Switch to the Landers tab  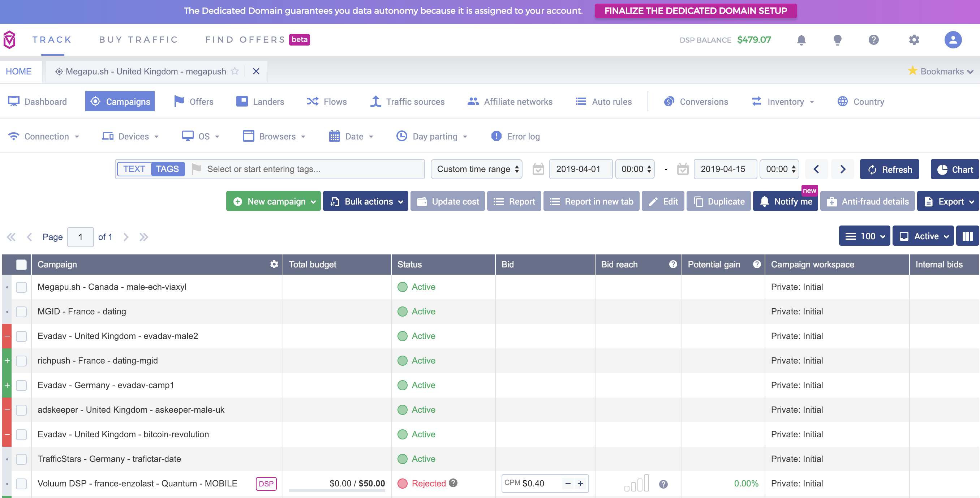268,101
